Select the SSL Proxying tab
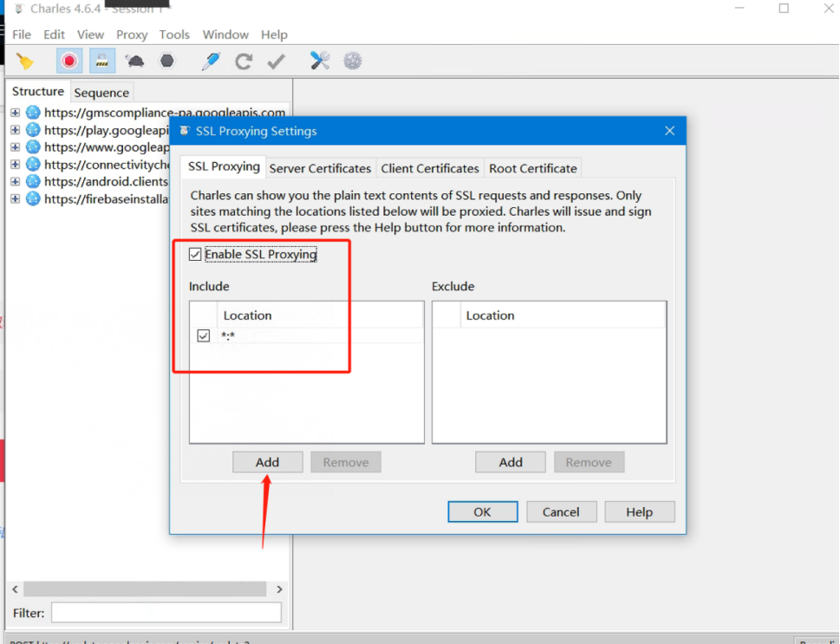This screenshot has height=644, width=840. click(x=224, y=166)
